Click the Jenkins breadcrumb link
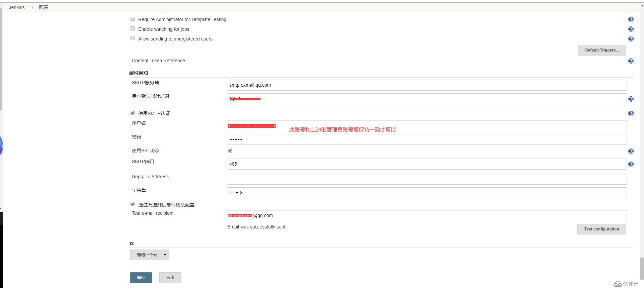 (17, 7)
